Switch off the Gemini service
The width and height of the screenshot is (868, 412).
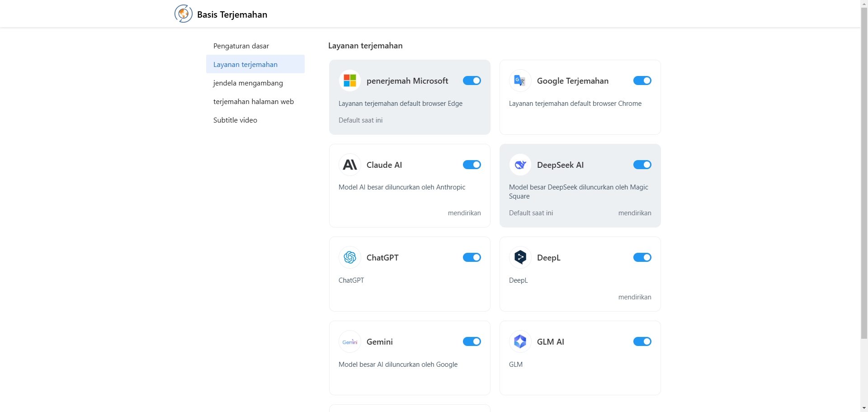click(x=472, y=341)
